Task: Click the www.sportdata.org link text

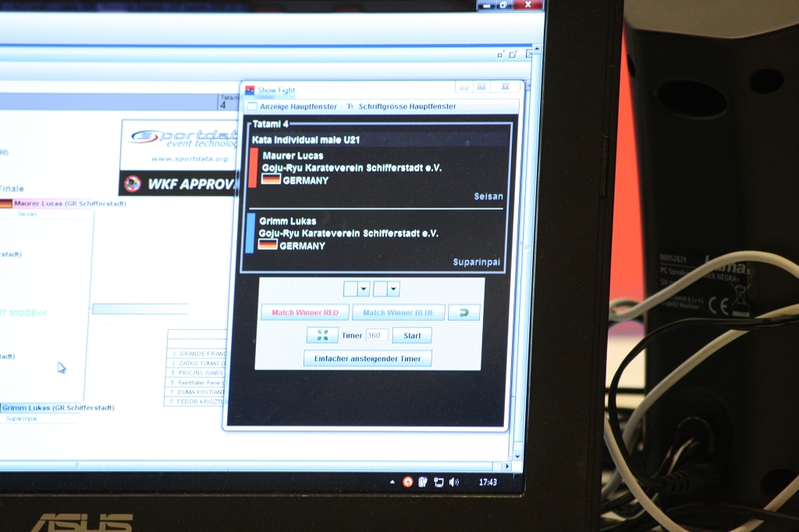Action: click(190, 159)
